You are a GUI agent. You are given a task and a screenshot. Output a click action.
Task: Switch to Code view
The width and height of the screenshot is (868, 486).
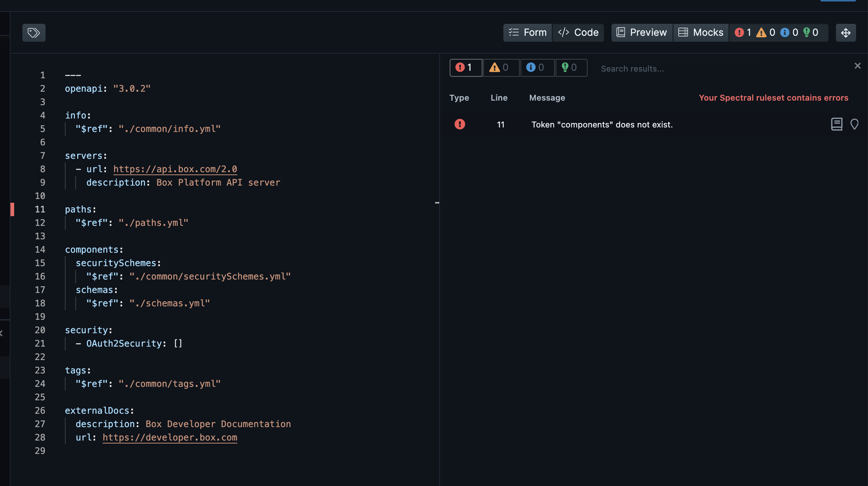click(578, 33)
